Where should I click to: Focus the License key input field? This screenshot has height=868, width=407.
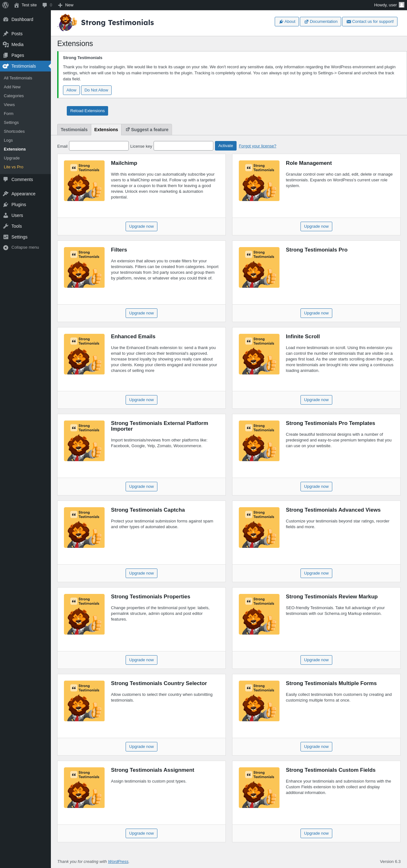pyautogui.click(x=183, y=146)
